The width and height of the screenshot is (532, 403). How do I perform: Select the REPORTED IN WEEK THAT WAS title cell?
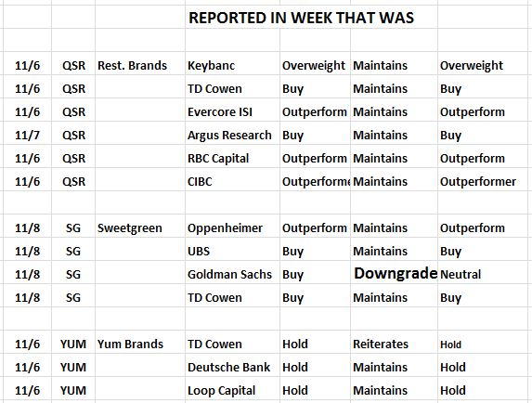click(x=301, y=18)
